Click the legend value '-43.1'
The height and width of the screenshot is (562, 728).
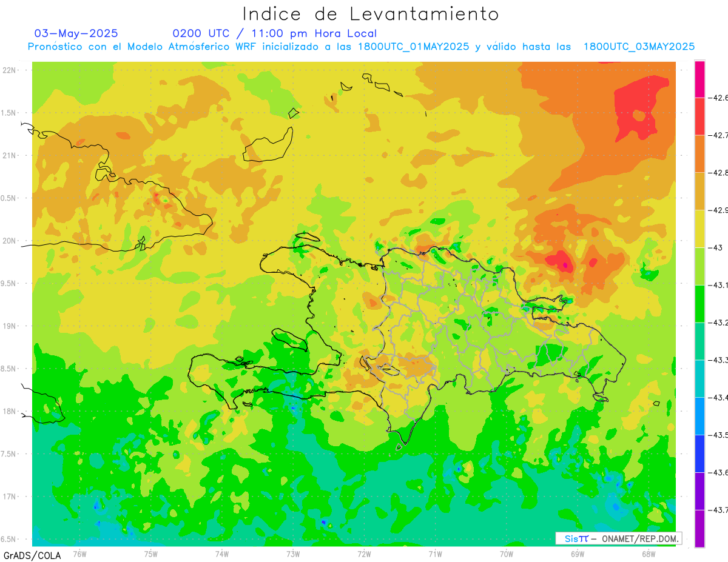point(718,285)
